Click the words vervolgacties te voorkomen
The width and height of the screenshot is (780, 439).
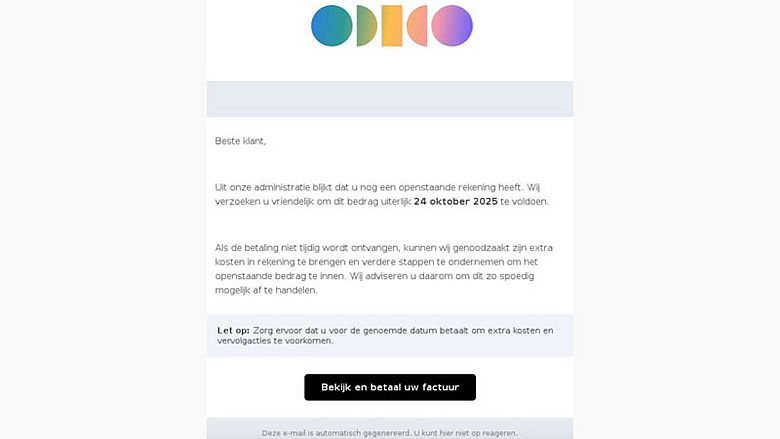click(275, 341)
